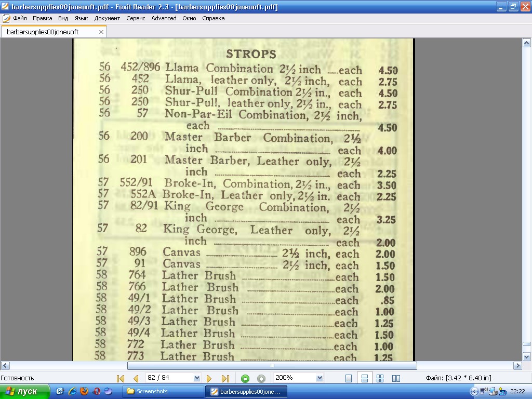
Task: Click the grey next view arrow
Action: [x=261, y=378]
